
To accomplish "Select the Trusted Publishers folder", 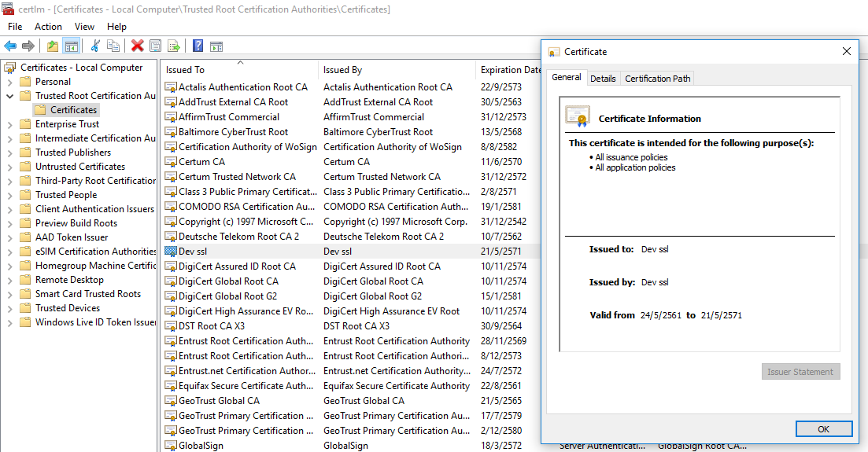I will tap(72, 153).
